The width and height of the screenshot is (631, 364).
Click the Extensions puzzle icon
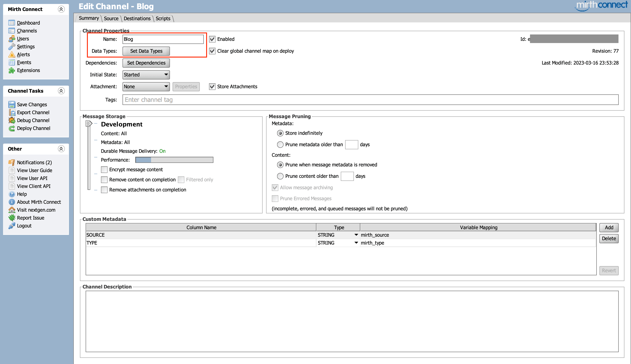11,70
